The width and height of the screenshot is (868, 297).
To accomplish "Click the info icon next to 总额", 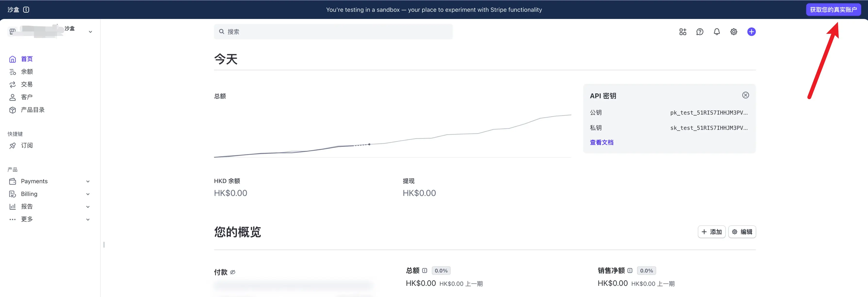I will [x=425, y=270].
